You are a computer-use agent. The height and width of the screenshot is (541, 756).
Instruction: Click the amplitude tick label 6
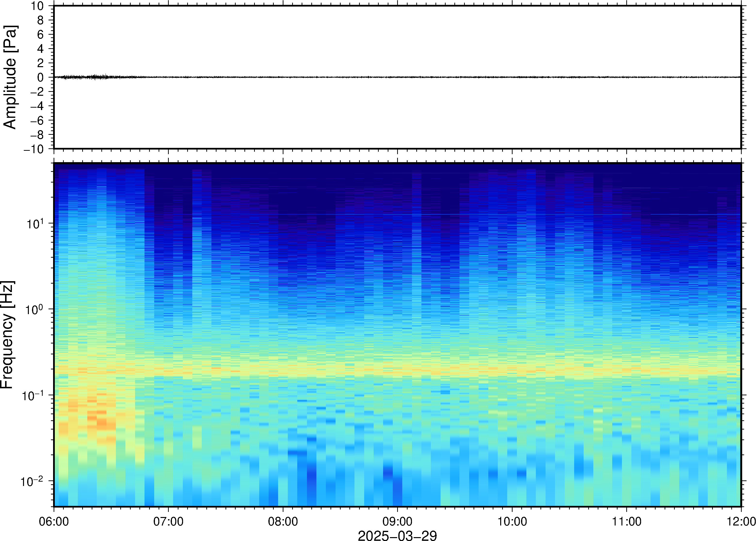40,34
